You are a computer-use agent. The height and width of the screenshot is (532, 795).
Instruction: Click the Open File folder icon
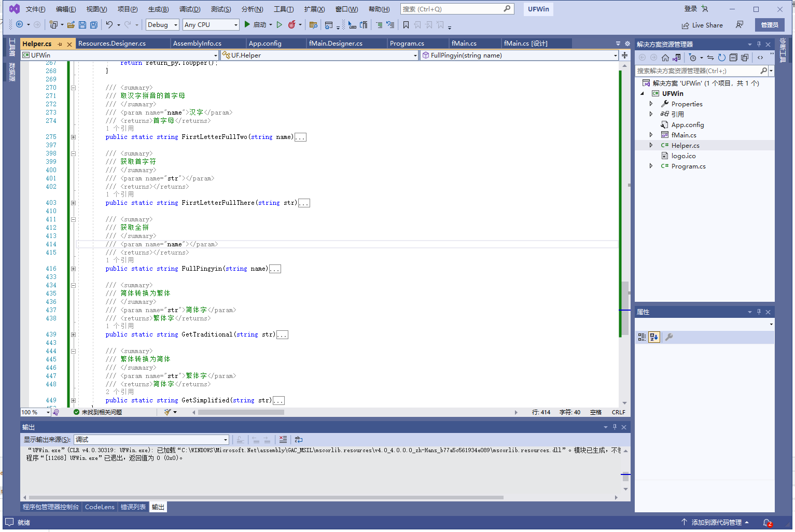click(x=71, y=24)
